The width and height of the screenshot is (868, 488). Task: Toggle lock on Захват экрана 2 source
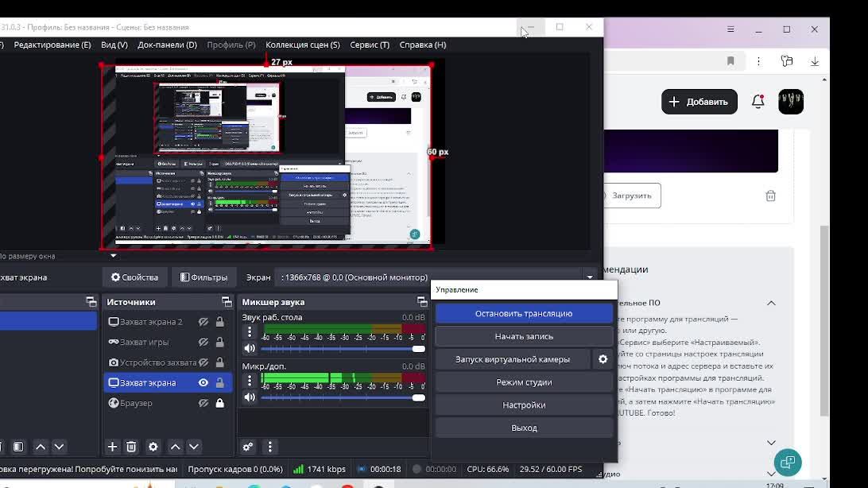[219, 321]
